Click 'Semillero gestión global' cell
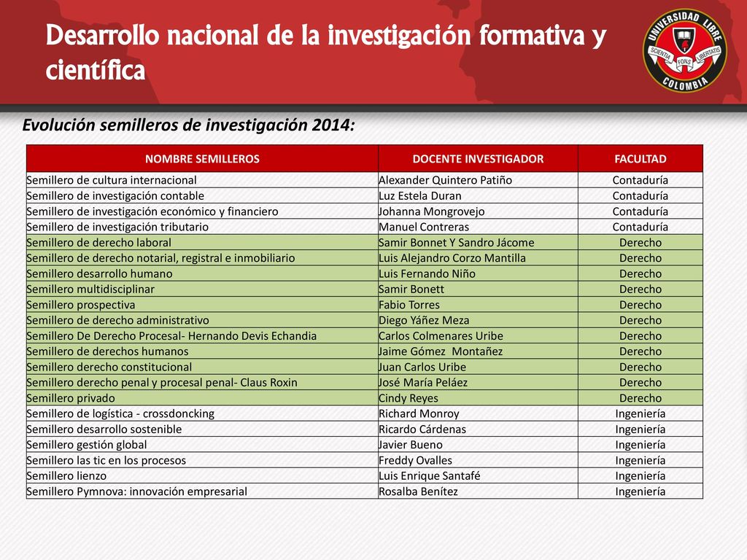Viewport: 747px width, 560px height. 203,445
